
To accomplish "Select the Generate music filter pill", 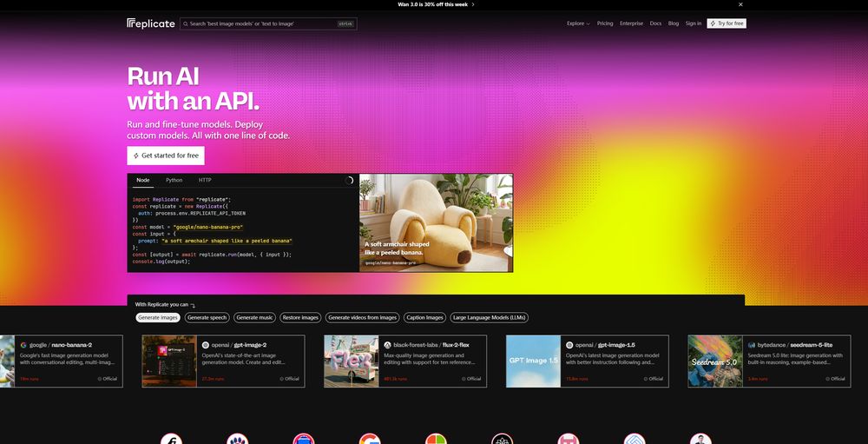I will 254,318.
